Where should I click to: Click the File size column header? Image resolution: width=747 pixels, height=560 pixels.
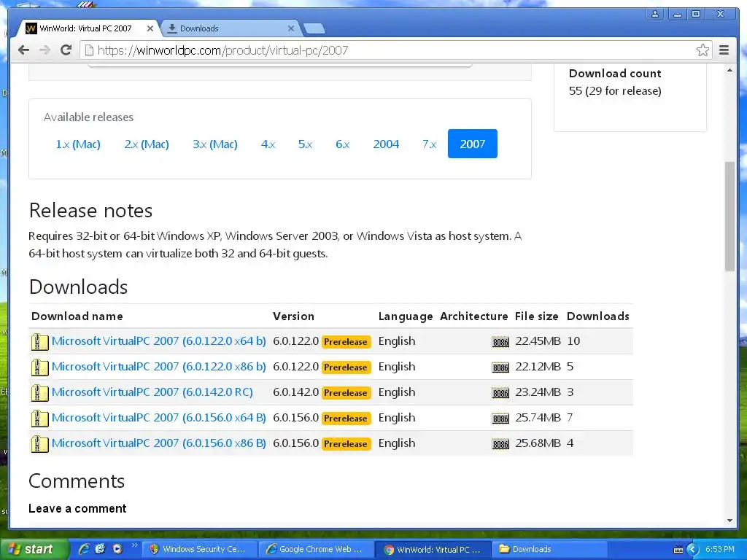[x=536, y=316]
